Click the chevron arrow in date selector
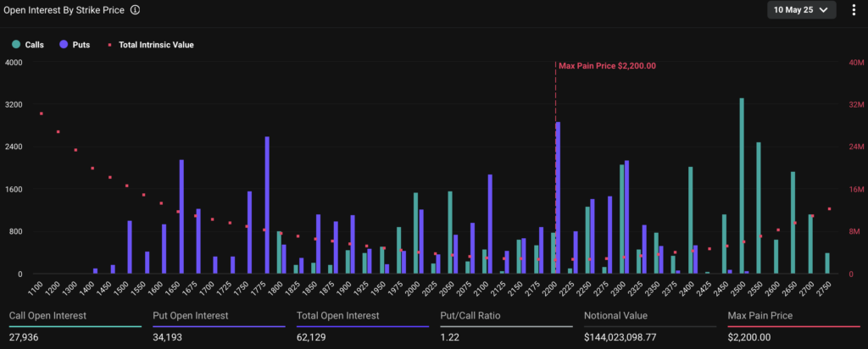This screenshot has width=868, height=349. tap(823, 10)
